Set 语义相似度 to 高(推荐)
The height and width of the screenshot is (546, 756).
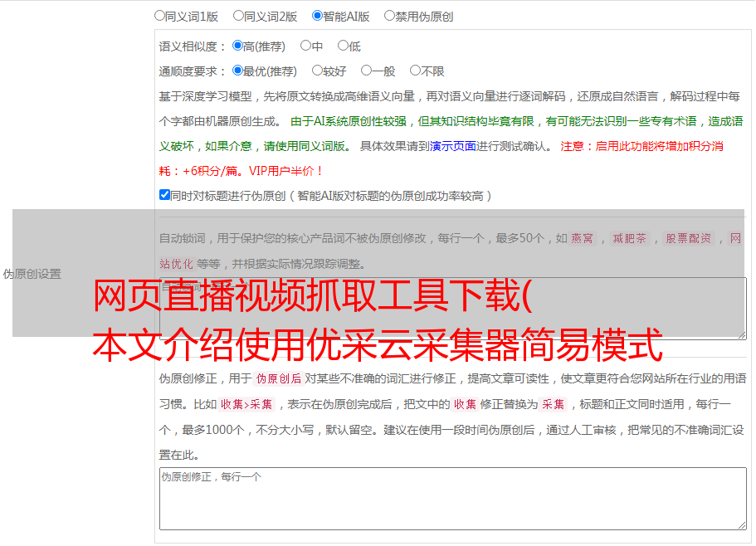pos(237,46)
